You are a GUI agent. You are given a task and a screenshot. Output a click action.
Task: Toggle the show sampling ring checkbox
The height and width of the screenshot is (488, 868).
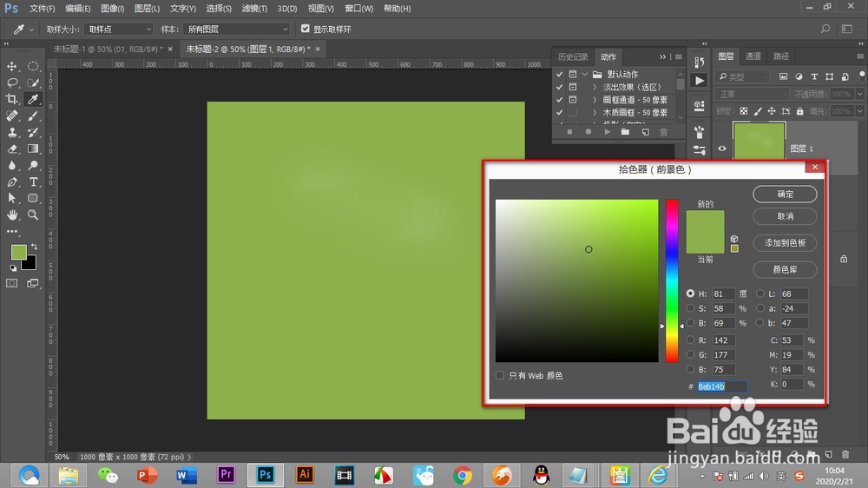[305, 29]
